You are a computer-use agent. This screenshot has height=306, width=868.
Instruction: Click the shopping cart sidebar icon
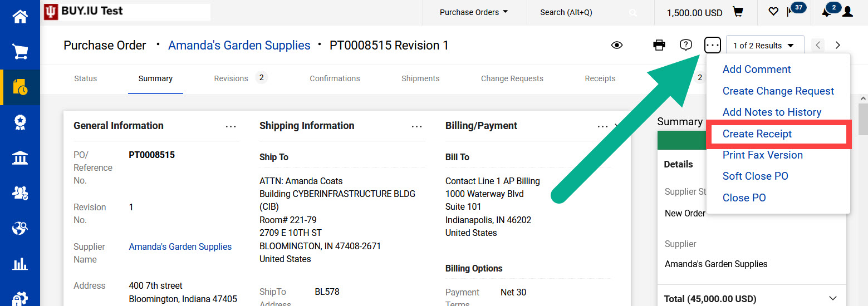pyautogui.click(x=20, y=52)
